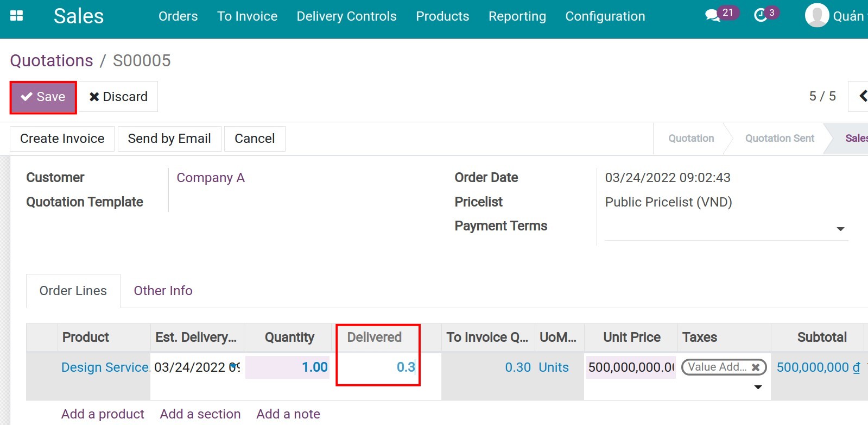Click the 5 / 5 pager counter
868x425 pixels.
(822, 96)
